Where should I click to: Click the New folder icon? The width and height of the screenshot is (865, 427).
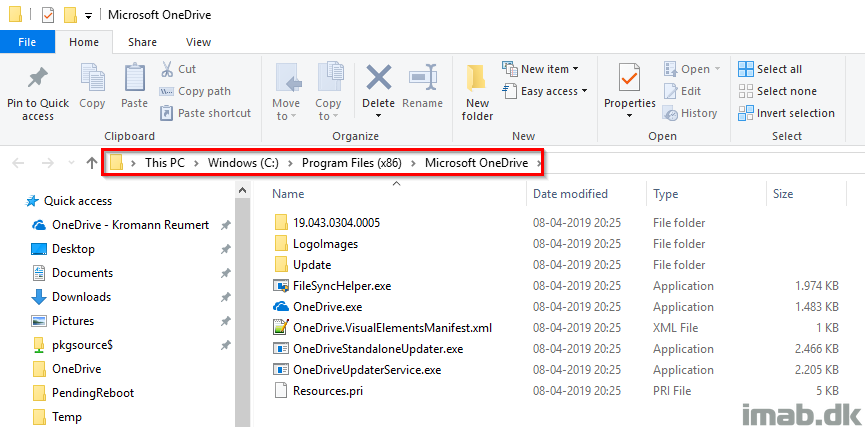(x=476, y=78)
